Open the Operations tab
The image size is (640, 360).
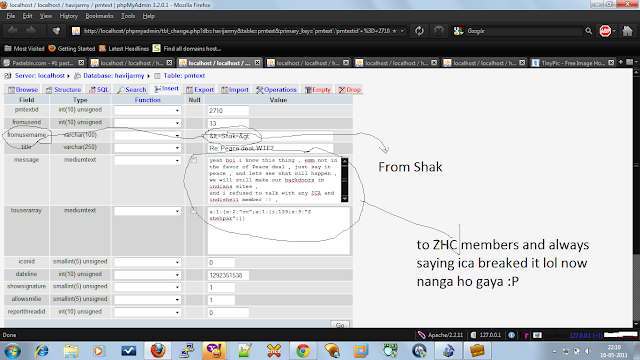click(x=276, y=90)
